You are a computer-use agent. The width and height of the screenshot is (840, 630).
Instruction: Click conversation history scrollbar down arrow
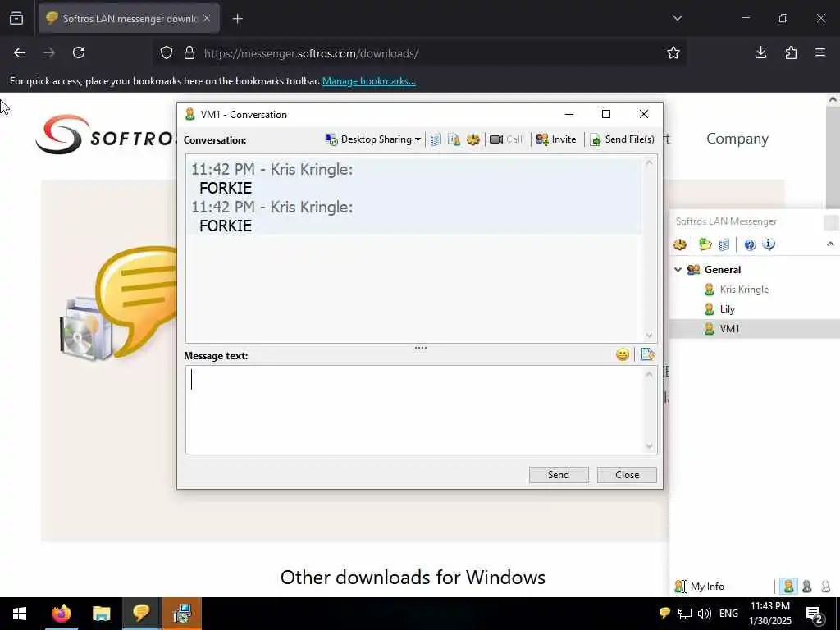pyautogui.click(x=650, y=336)
